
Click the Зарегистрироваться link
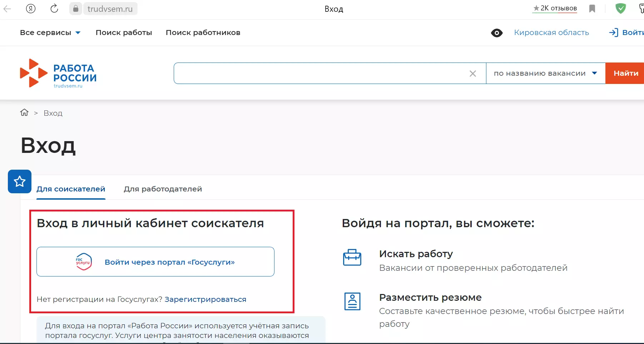[x=205, y=299]
